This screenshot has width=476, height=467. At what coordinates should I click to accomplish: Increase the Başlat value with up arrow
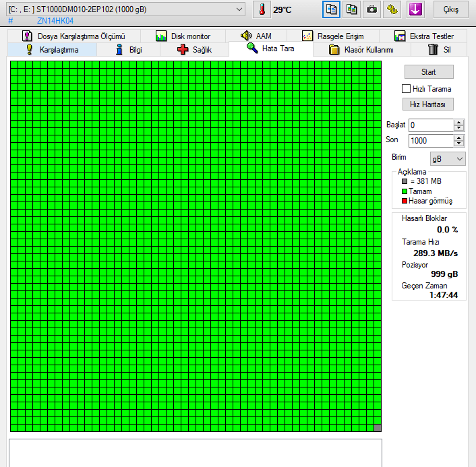click(458, 122)
